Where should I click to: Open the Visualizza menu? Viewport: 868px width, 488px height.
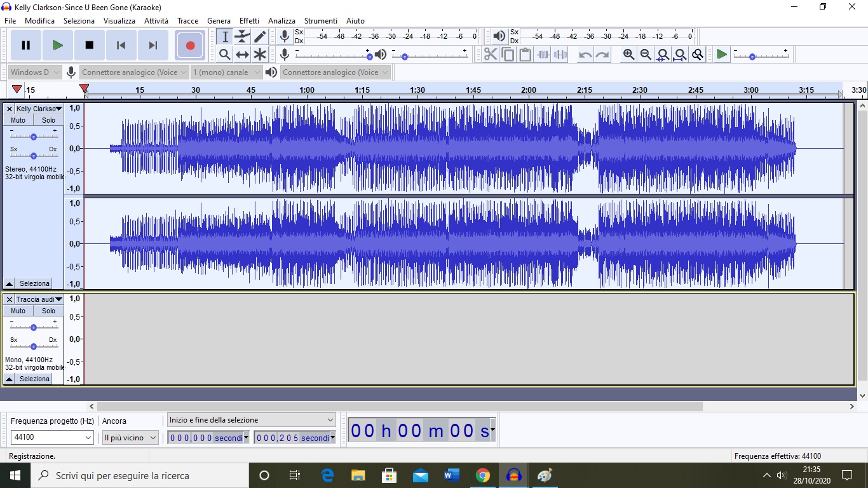click(x=119, y=21)
